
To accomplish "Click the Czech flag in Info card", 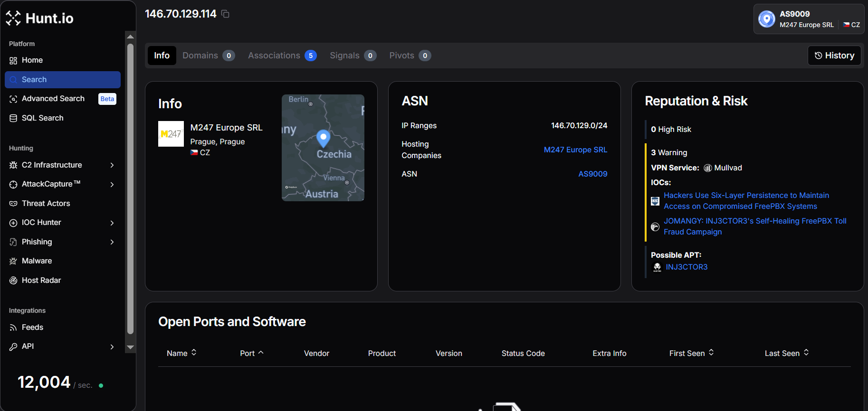I will click(x=194, y=153).
